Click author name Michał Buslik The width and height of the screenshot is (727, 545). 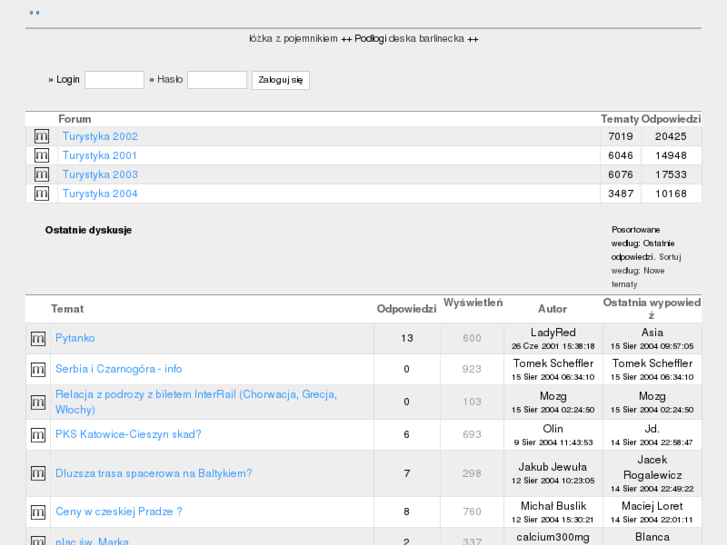tap(553, 506)
